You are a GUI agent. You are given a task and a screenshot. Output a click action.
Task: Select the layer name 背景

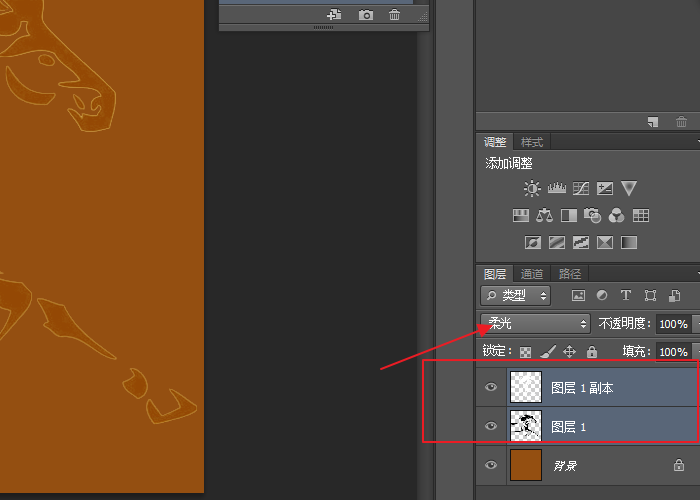click(x=565, y=466)
